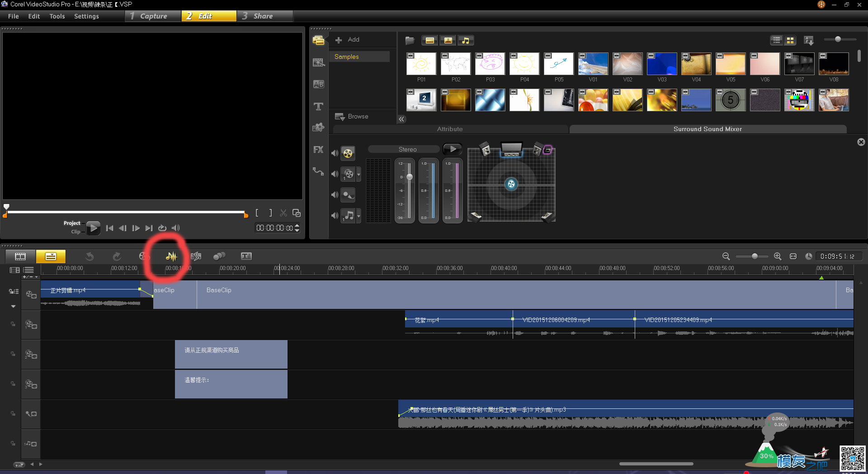Open the Record/Capture Option icon
The image size is (868, 474).
(144, 256)
